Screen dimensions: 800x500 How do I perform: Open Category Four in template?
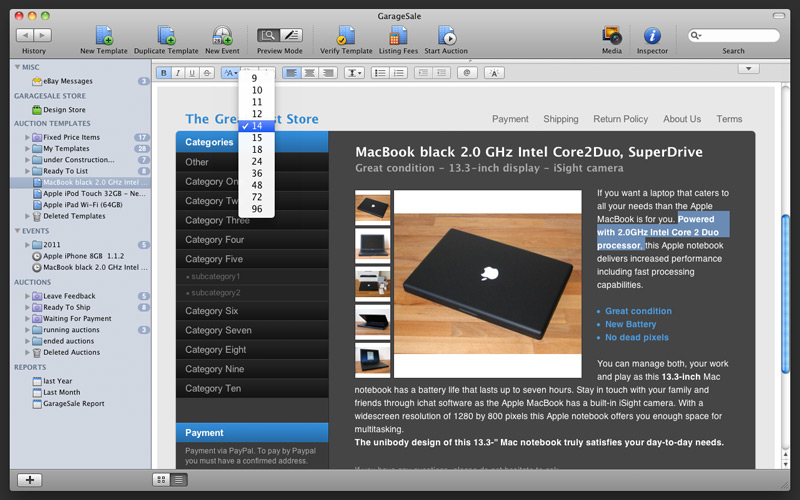252,239
